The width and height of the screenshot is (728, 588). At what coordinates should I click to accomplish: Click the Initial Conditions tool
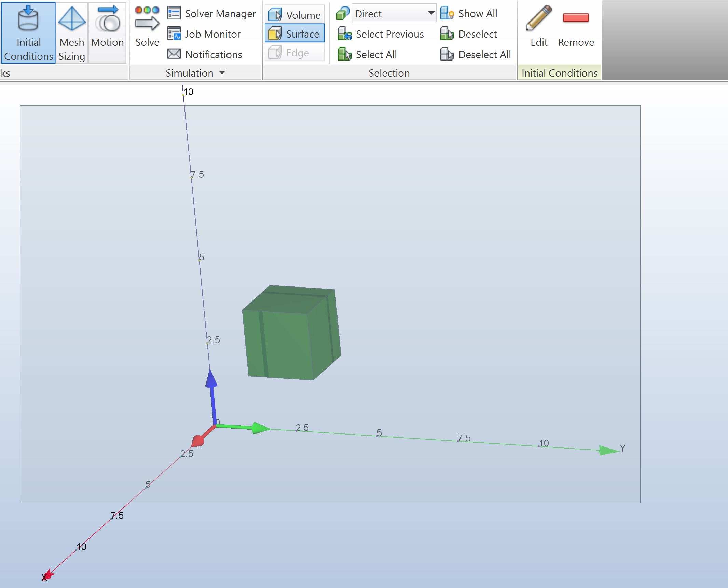(x=28, y=32)
